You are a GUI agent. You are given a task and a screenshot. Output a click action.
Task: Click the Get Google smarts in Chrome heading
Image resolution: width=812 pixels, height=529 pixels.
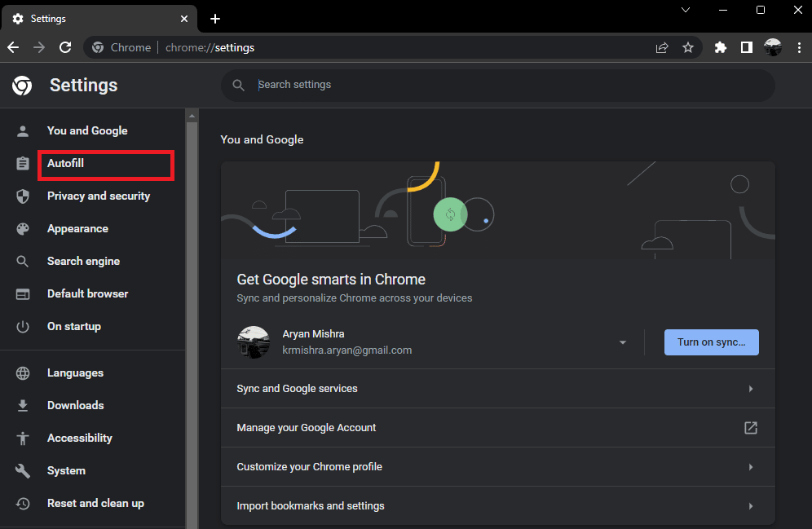coord(331,280)
